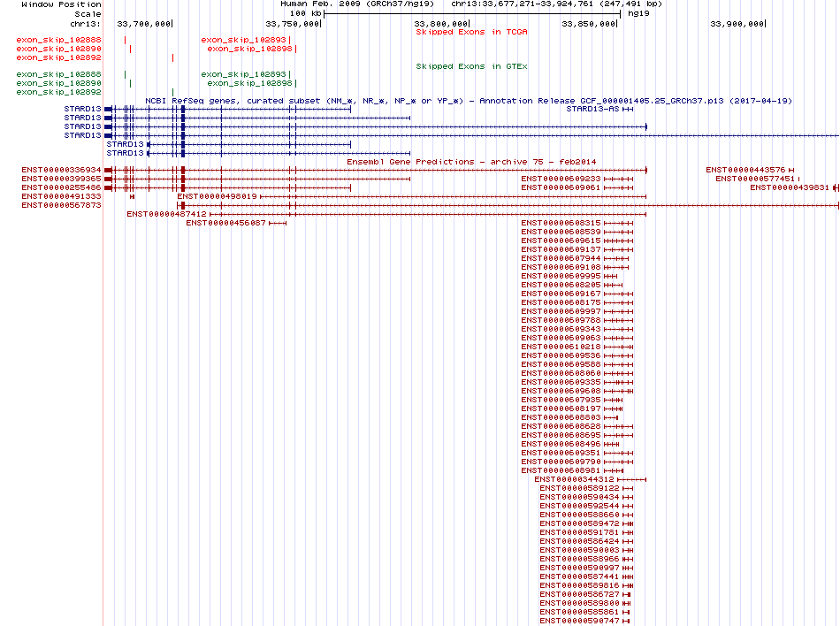Click red TCGA label exon_skip_102898
The image size is (840, 626).
[249, 49]
